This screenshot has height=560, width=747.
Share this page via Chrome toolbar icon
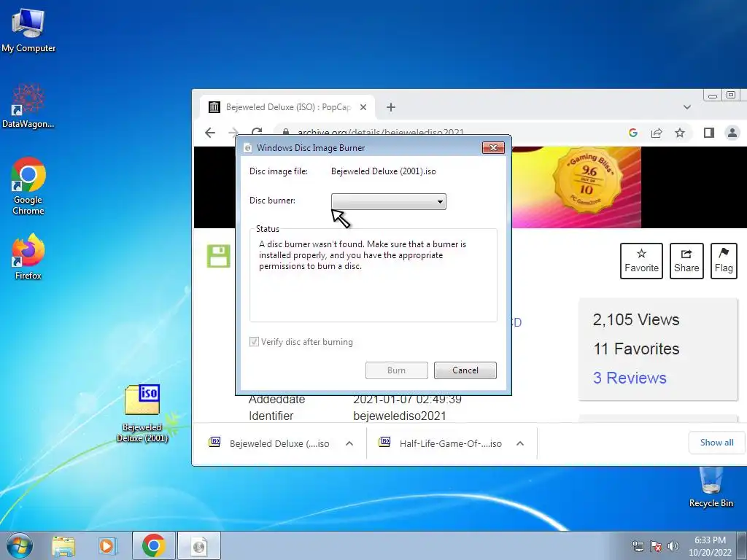pyautogui.click(x=657, y=133)
